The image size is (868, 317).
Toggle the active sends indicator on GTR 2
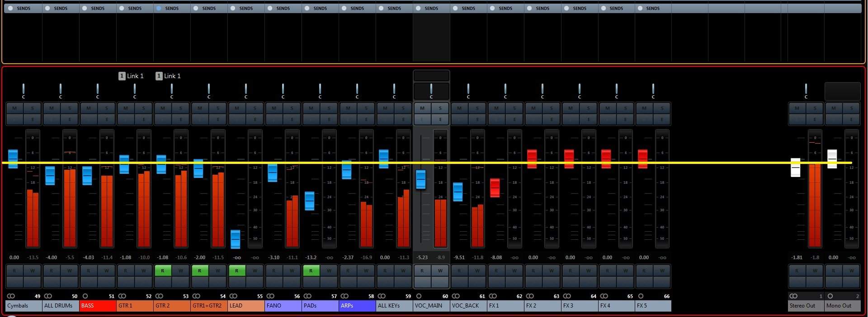159,8
